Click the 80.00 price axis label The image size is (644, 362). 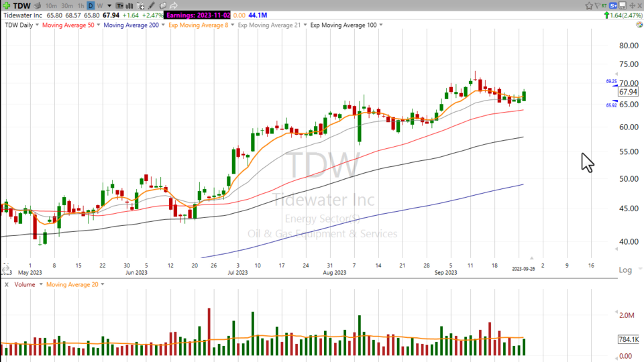coord(629,46)
